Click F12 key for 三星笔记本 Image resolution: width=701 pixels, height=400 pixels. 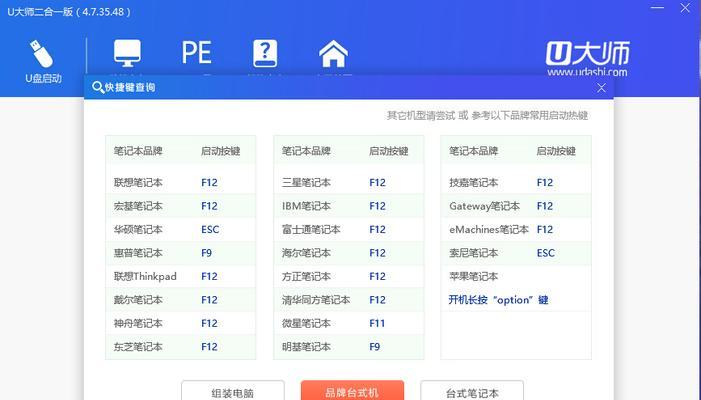coord(377,182)
